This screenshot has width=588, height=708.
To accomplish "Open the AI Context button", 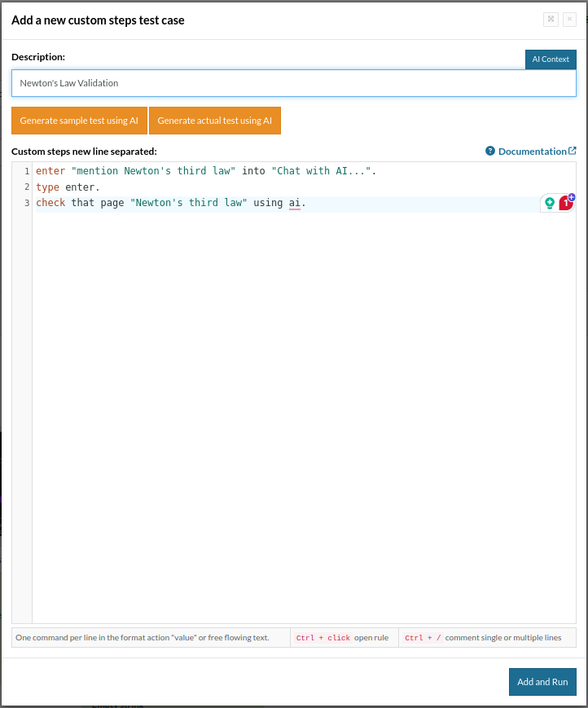I will pos(551,59).
